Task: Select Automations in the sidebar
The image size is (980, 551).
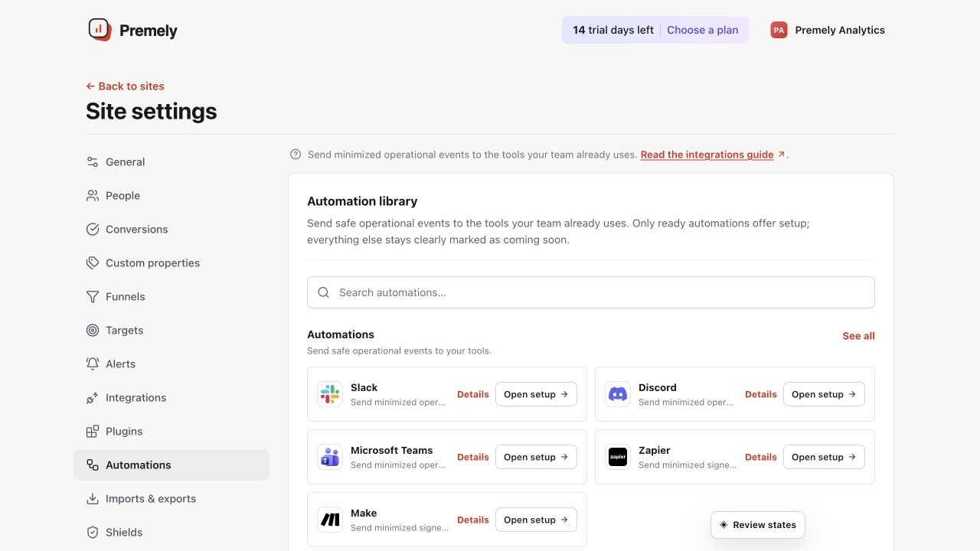Action: tap(171, 465)
